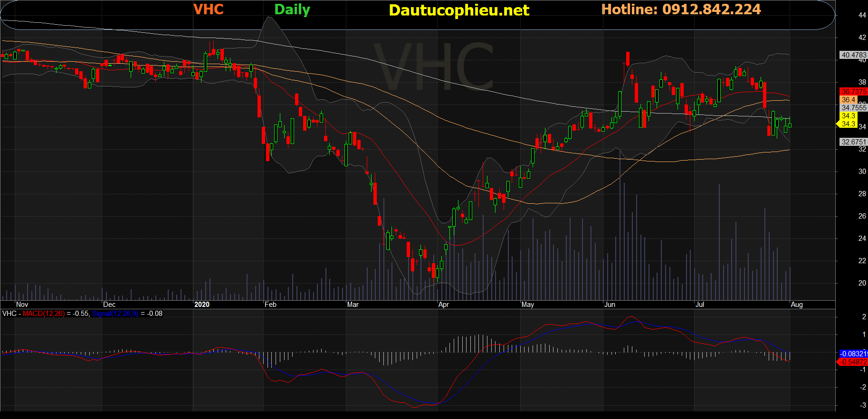
Task: Click the yellow 34.3 label with arrow pointer
Action: (x=848, y=124)
